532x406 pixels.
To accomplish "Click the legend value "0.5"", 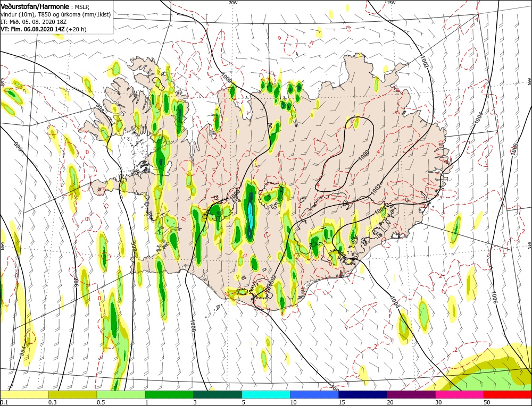I will pyautogui.click(x=100, y=402).
